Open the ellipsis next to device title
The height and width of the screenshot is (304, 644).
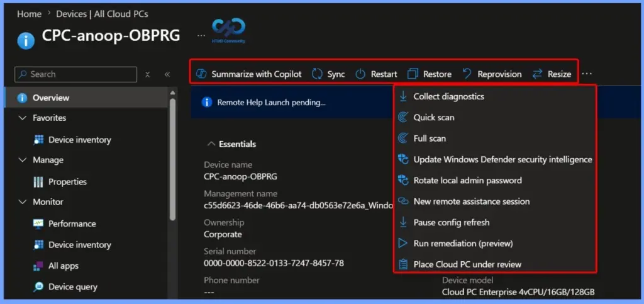pyautogui.click(x=201, y=36)
